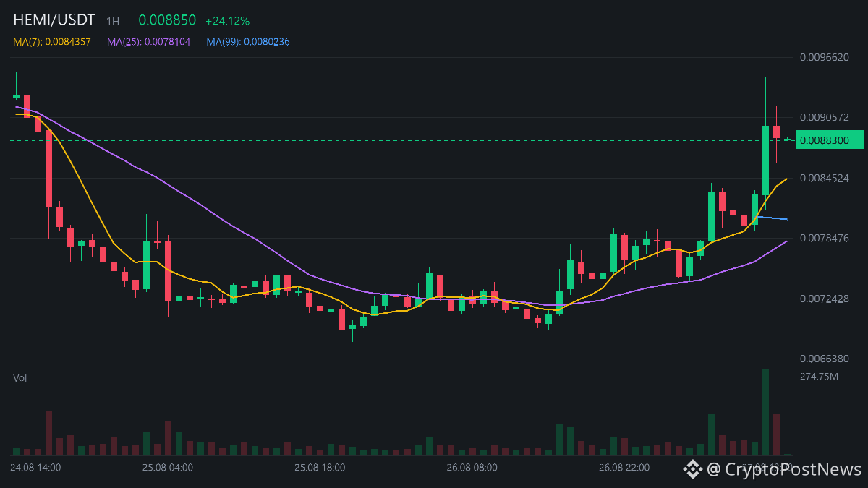Viewport: 868px width, 488px height.
Task: Select the MA(25) 0.0078104 indicator label
Action: pos(149,42)
